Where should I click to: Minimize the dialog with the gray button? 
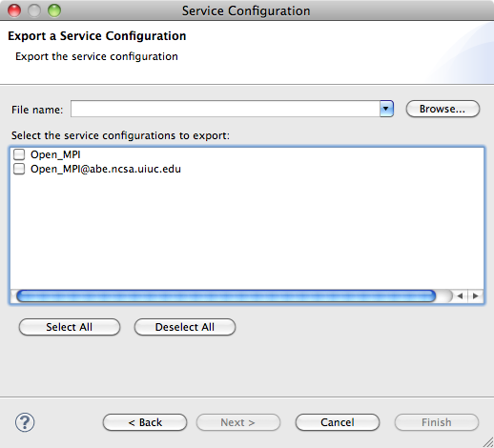click(34, 10)
